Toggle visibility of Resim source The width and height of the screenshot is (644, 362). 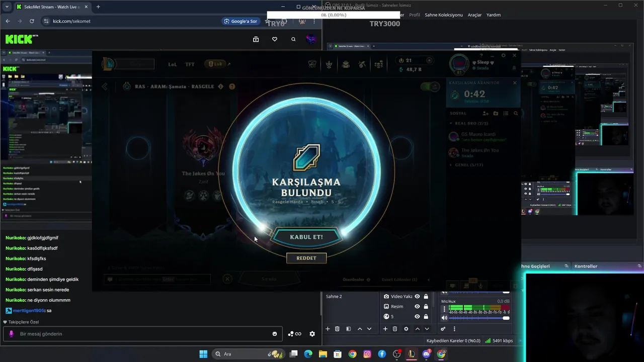click(417, 307)
